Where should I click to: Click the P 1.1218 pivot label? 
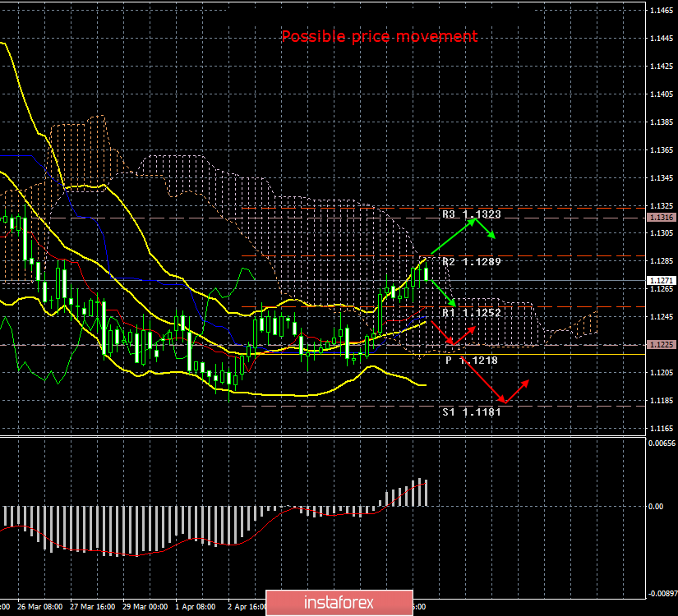click(472, 360)
